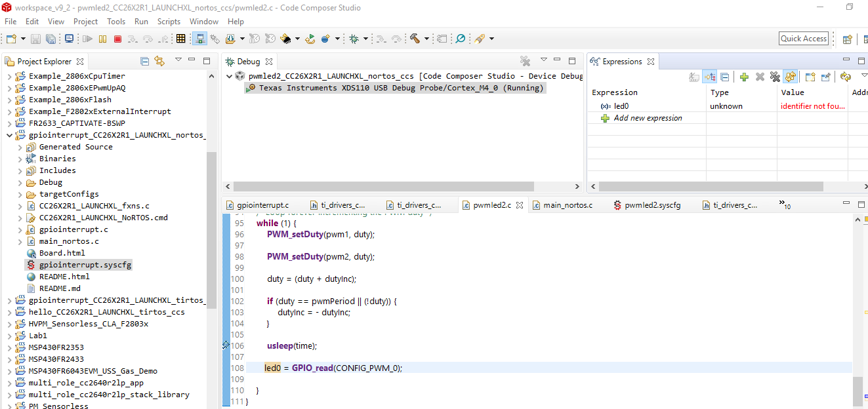Suspend the running debug session
Viewport: 868px width, 409px height.
[102, 39]
